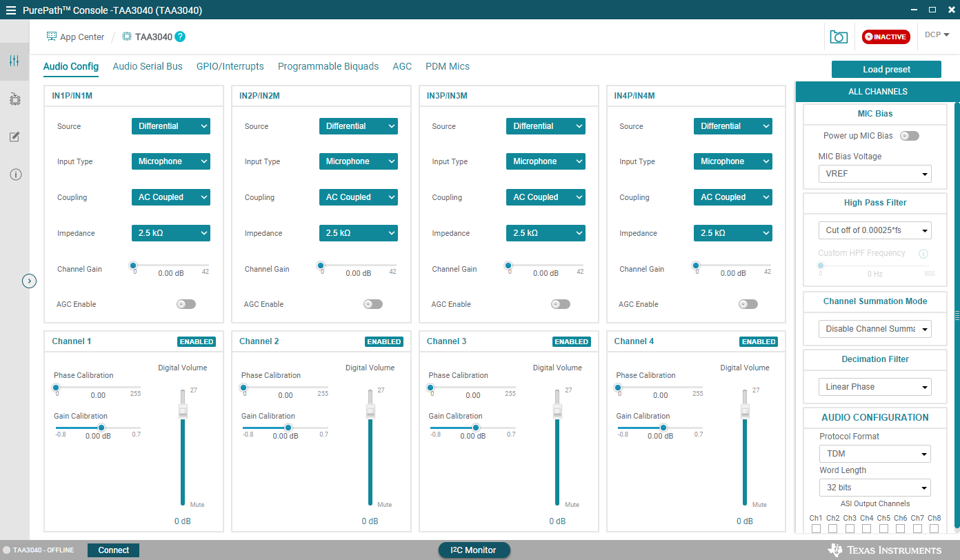
Task: Click the High Pass Filter info icon
Action: pos(923,254)
